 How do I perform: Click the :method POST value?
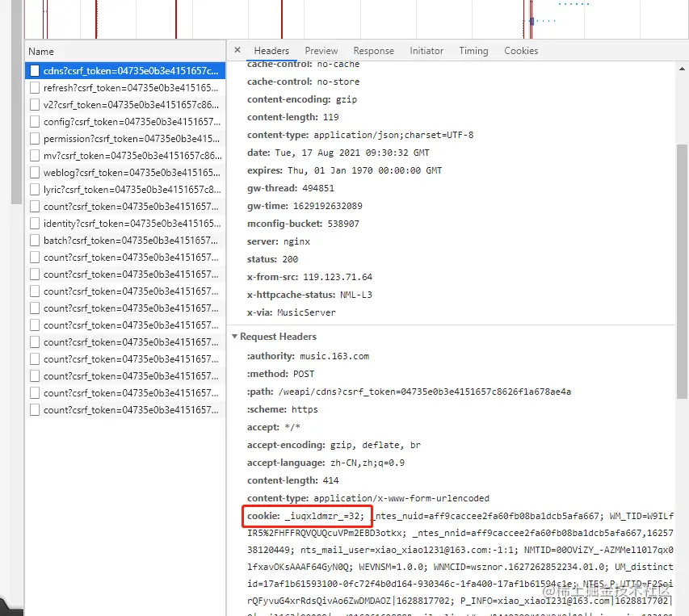click(304, 374)
